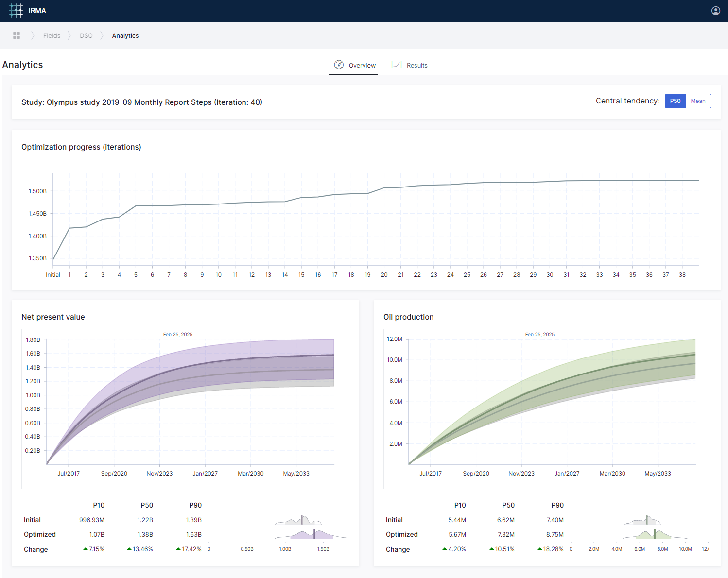
Task: Click iteration 20 on optimization progress chart
Action: (x=384, y=188)
